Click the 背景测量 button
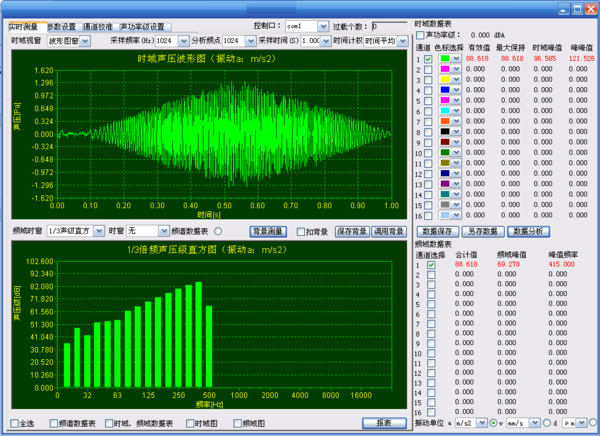Image resolution: width=600 pixels, height=436 pixels. [x=268, y=231]
